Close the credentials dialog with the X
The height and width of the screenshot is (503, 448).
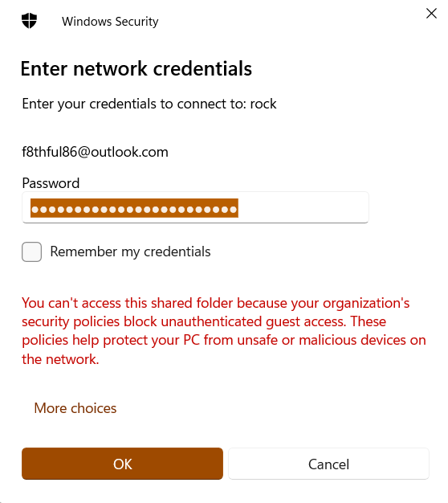pyautogui.click(x=431, y=14)
